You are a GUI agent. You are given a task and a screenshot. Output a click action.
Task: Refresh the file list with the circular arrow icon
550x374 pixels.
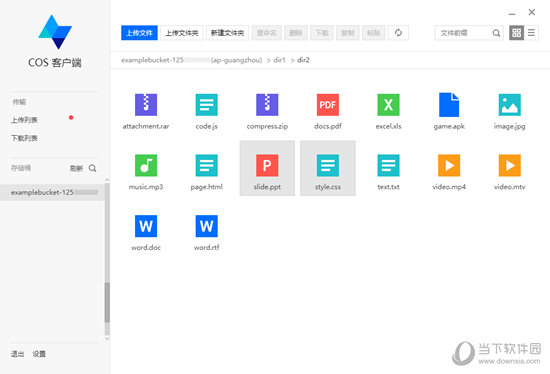coord(398,33)
